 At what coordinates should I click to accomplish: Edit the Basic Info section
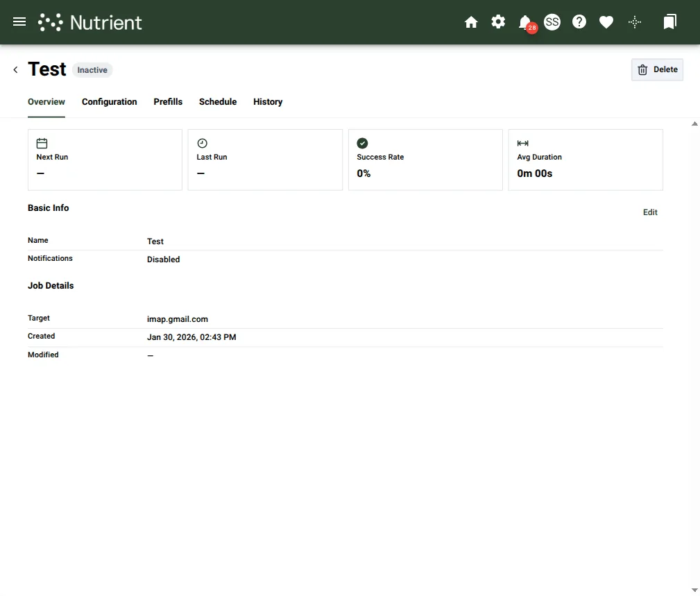pos(650,212)
